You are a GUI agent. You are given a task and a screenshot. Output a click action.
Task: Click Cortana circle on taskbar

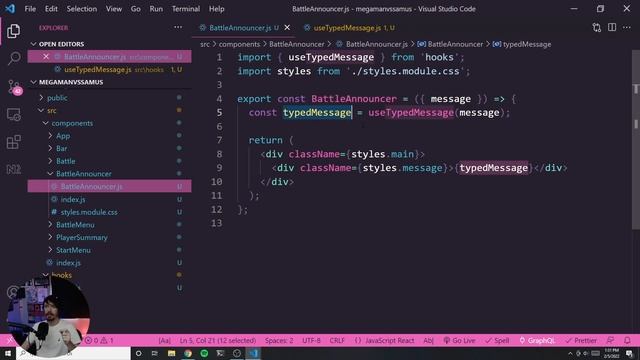(138, 353)
